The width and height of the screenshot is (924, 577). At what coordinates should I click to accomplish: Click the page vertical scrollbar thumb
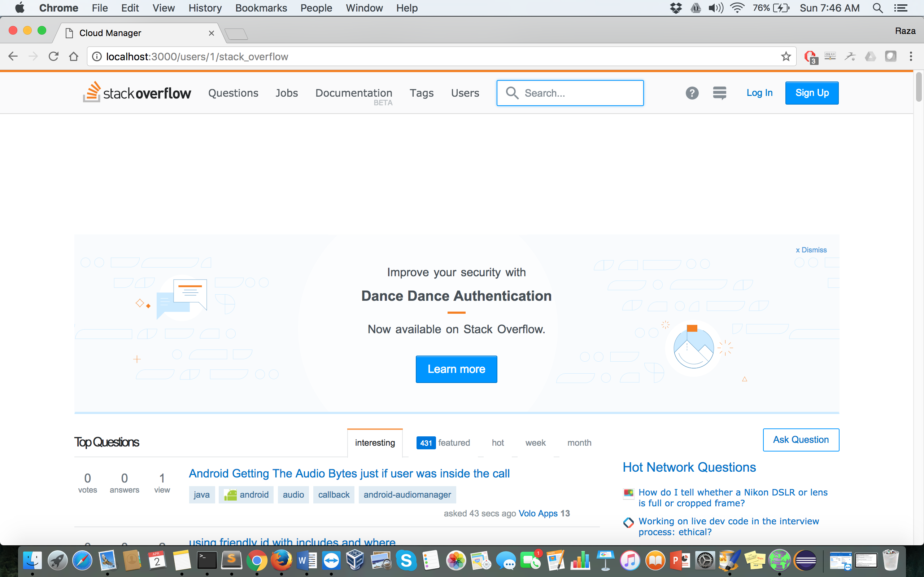pyautogui.click(x=919, y=87)
